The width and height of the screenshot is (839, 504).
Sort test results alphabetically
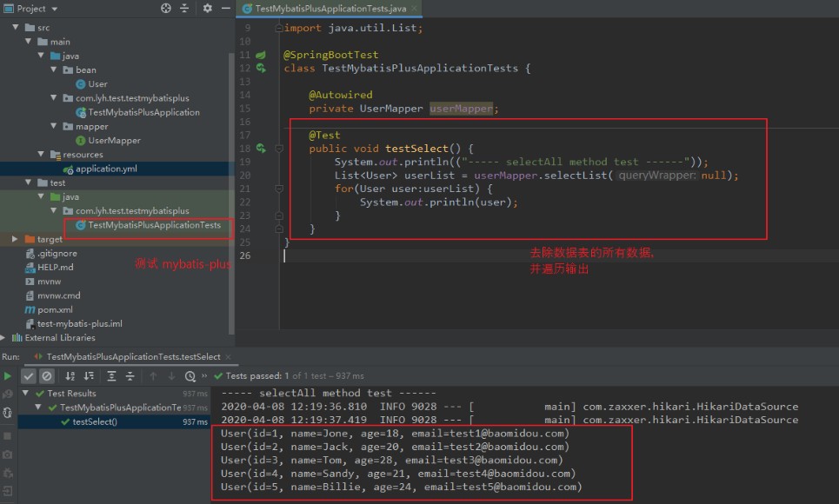70,376
